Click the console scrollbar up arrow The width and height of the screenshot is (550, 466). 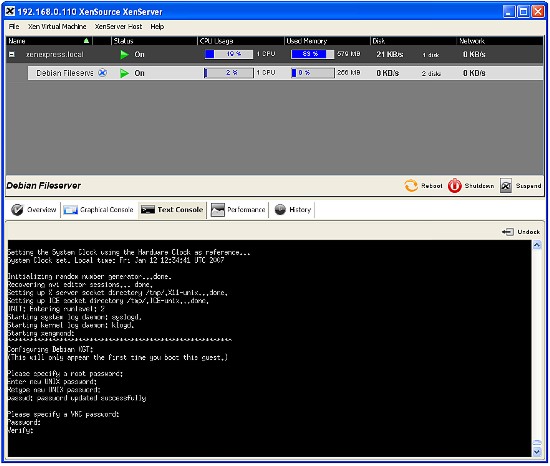click(537, 245)
